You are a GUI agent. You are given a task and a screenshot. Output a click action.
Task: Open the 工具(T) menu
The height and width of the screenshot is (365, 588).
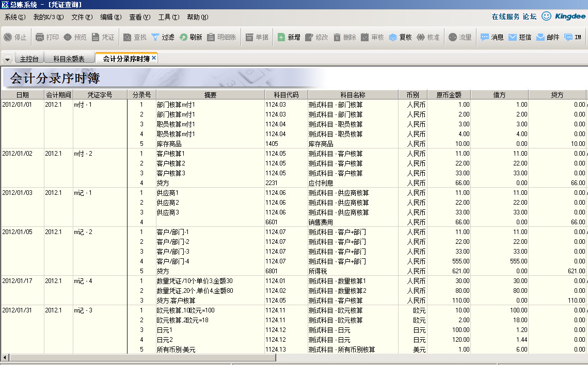pos(168,17)
